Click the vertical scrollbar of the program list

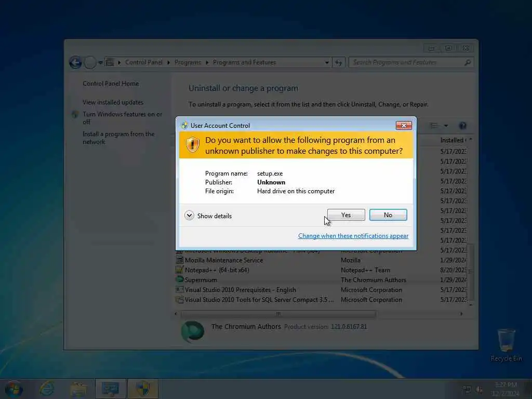click(x=471, y=271)
